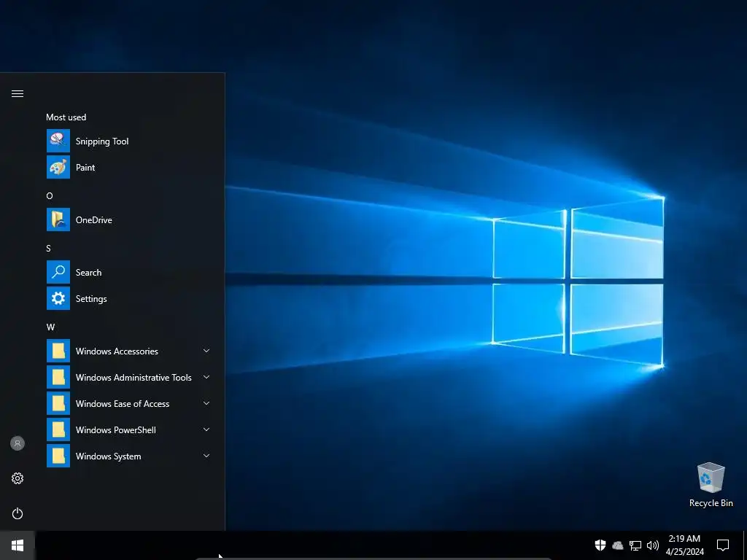The height and width of the screenshot is (560, 747).
Task: Click the Settings label in app list
Action: tap(91, 299)
